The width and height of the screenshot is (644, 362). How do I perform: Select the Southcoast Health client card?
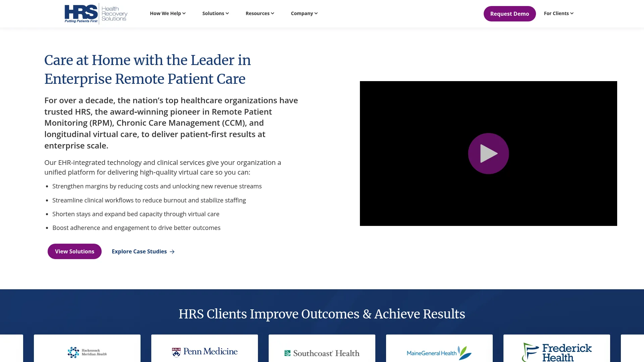tap(322, 348)
